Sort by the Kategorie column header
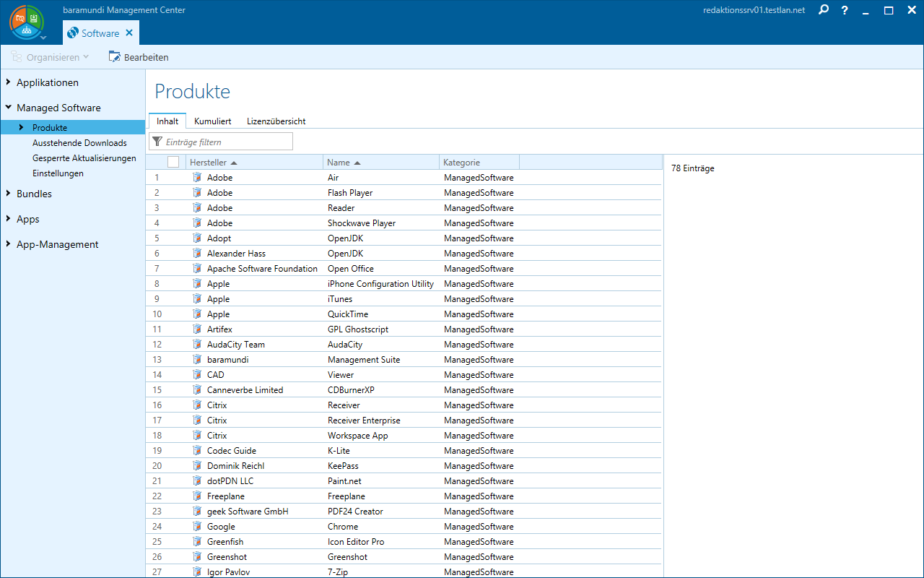 pyautogui.click(x=461, y=163)
